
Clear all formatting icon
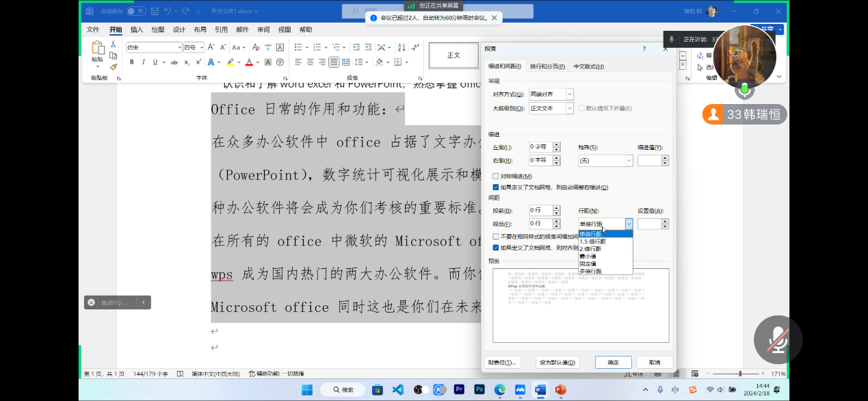256,47
